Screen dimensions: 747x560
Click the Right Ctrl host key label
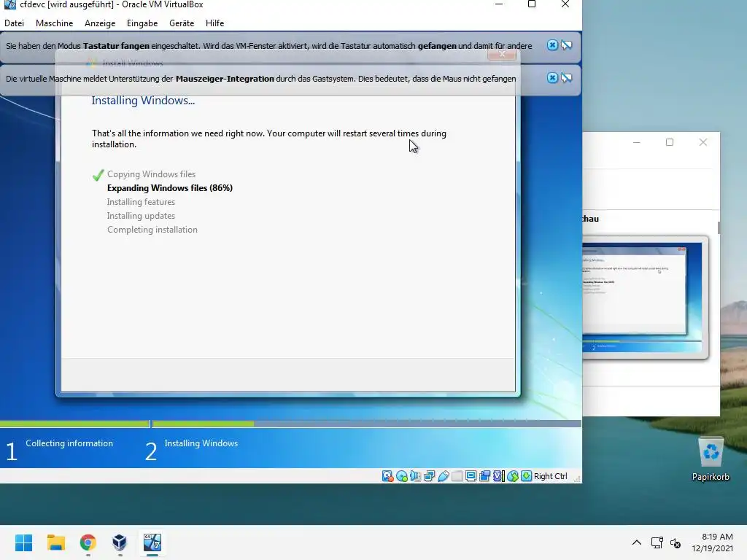click(x=550, y=476)
